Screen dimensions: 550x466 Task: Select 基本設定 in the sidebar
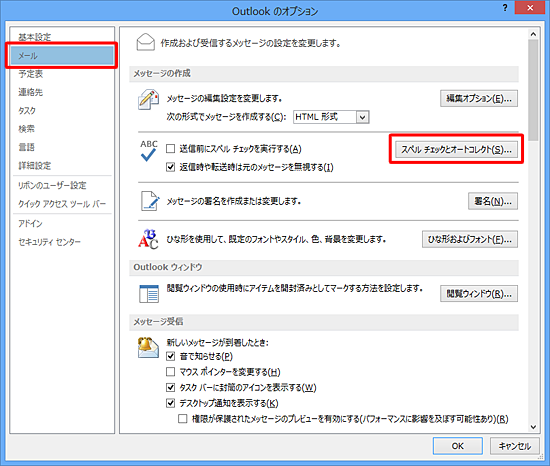pyautogui.click(x=62, y=37)
